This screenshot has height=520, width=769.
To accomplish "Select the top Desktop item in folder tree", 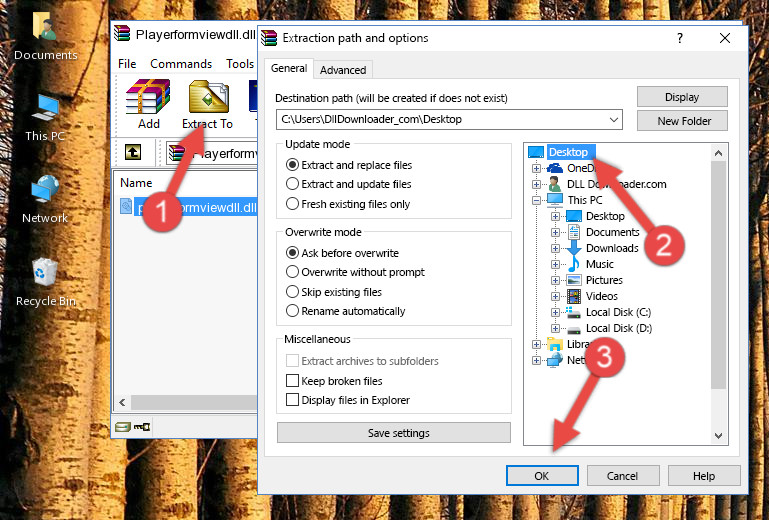I will pyautogui.click(x=568, y=152).
